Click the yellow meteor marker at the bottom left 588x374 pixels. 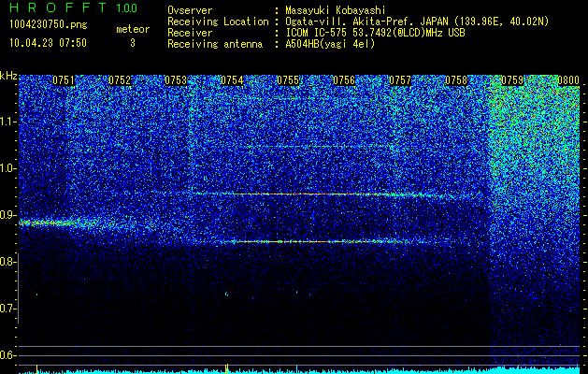tap(36, 368)
